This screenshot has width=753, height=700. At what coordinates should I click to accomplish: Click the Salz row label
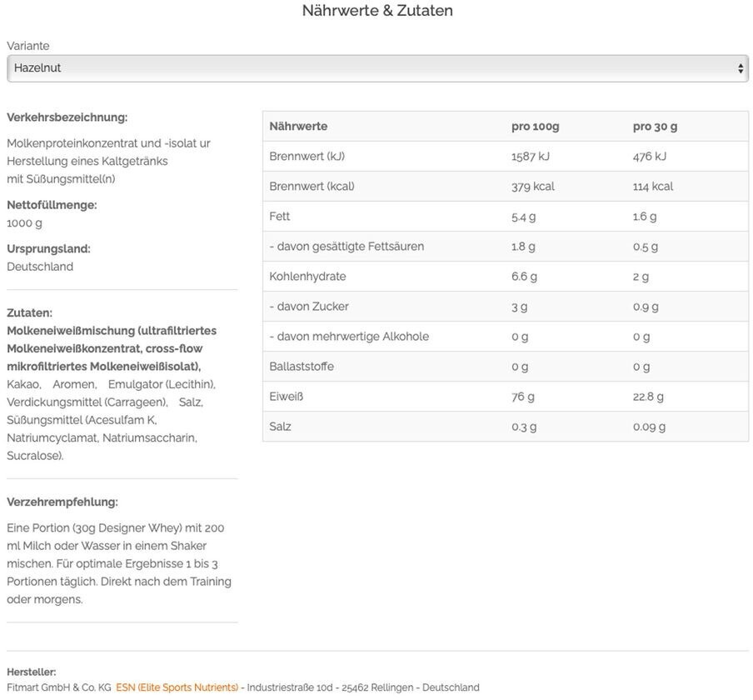coord(280,427)
